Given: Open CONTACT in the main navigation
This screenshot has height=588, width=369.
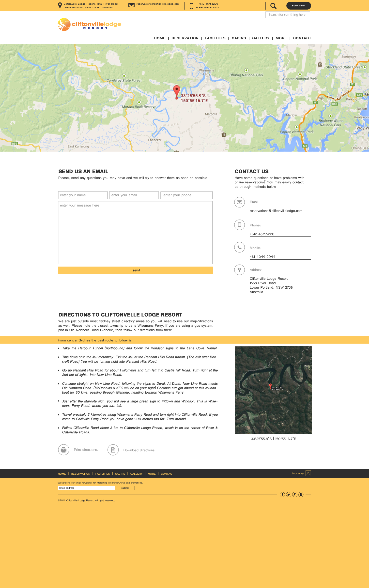Looking at the screenshot, I should 302,38.
